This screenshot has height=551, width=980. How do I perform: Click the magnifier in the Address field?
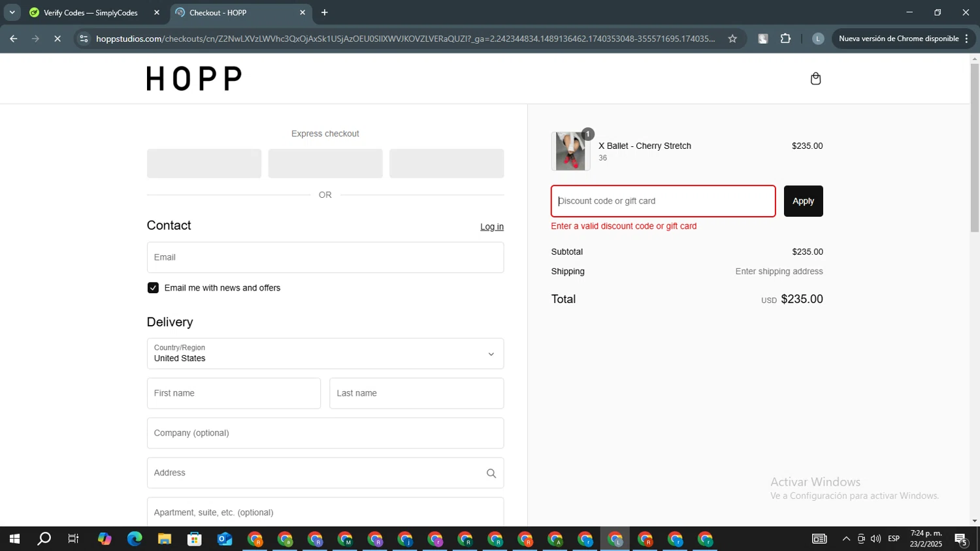click(x=491, y=473)
